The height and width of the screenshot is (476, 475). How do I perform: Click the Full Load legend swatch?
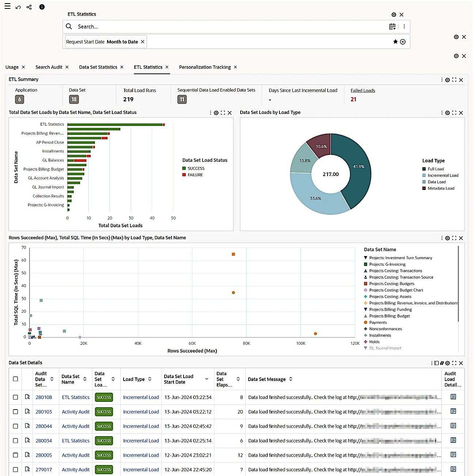(x=424, y=169)
